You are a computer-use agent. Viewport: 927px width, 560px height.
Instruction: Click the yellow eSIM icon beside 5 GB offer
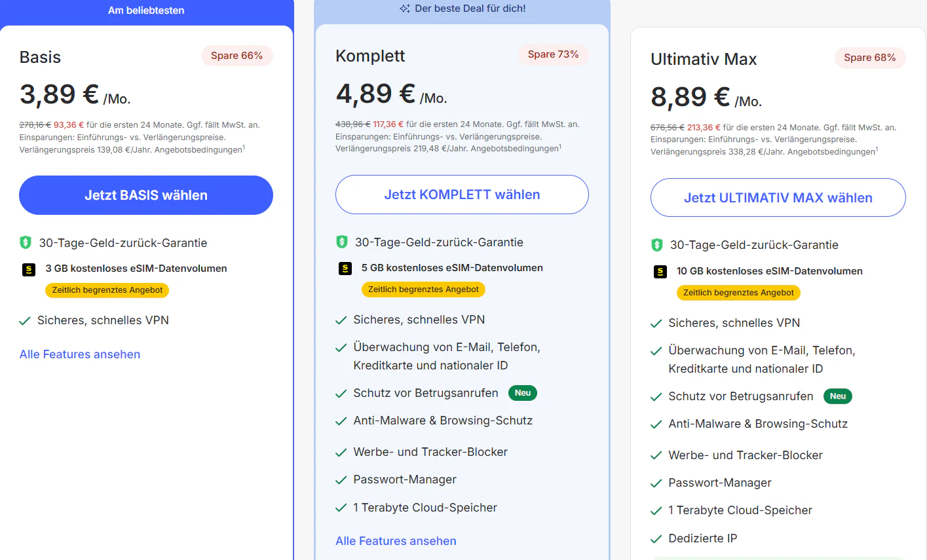345,269
